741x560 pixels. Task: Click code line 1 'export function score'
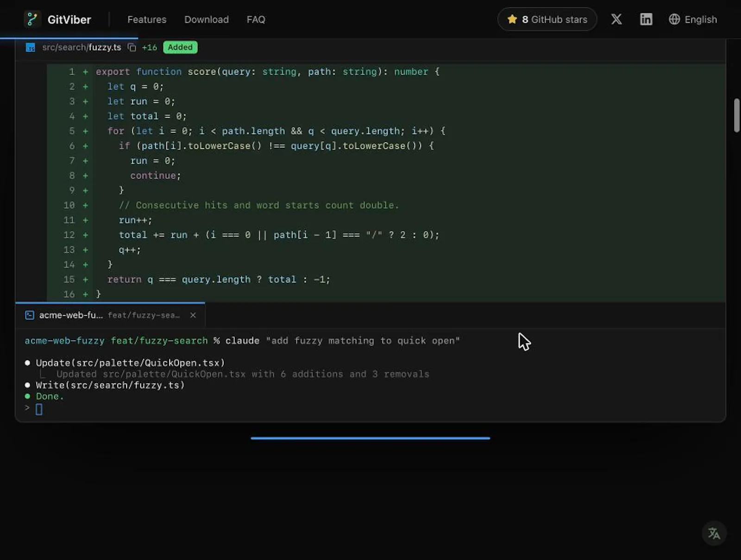[268, 72]
